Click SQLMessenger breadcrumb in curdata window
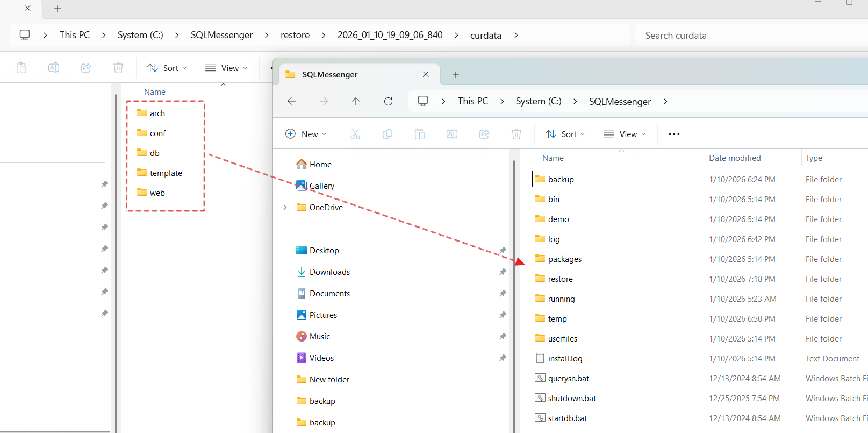868x433 pixels. click(221, 35)
